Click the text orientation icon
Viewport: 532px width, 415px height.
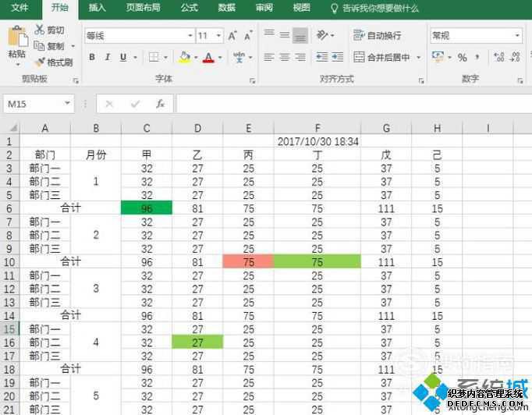322,34
